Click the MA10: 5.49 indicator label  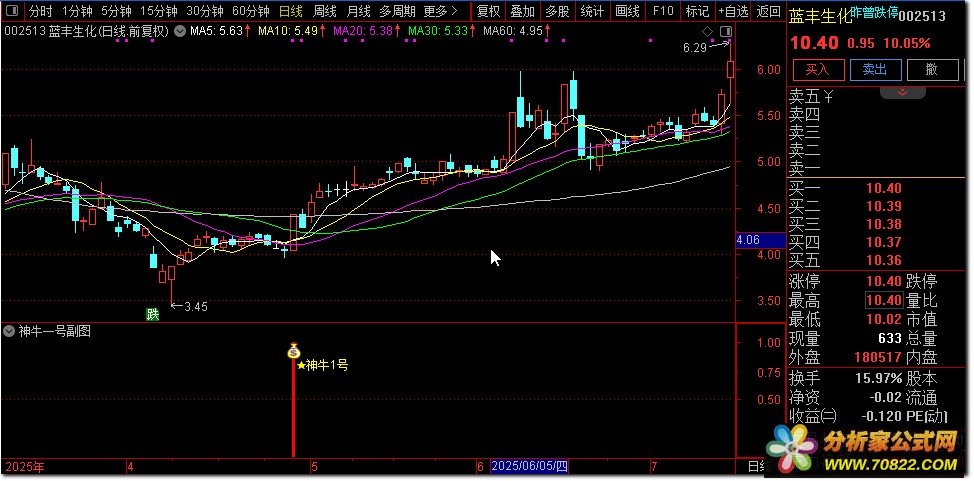292,31
